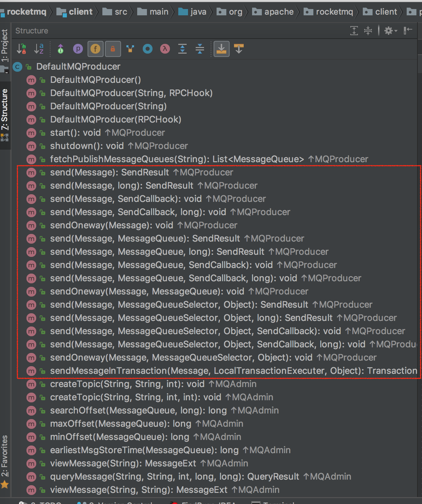
Task: Toggle Show Properties (purple p) icon
Action: click(78, 49)
